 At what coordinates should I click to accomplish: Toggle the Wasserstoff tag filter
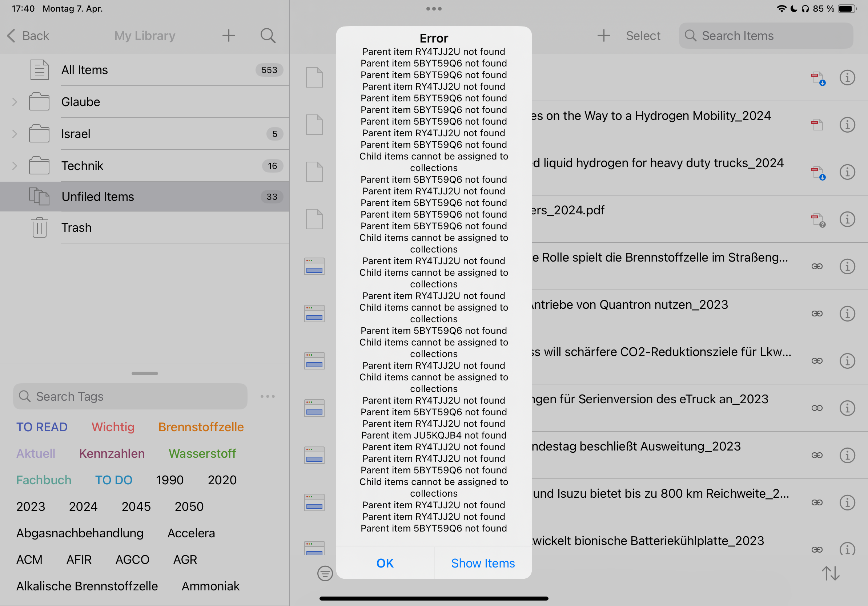(x=202, y=453)
